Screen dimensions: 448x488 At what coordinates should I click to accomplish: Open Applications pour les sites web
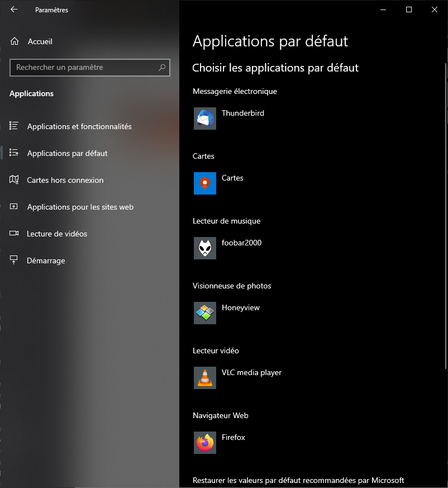point(80,207)
